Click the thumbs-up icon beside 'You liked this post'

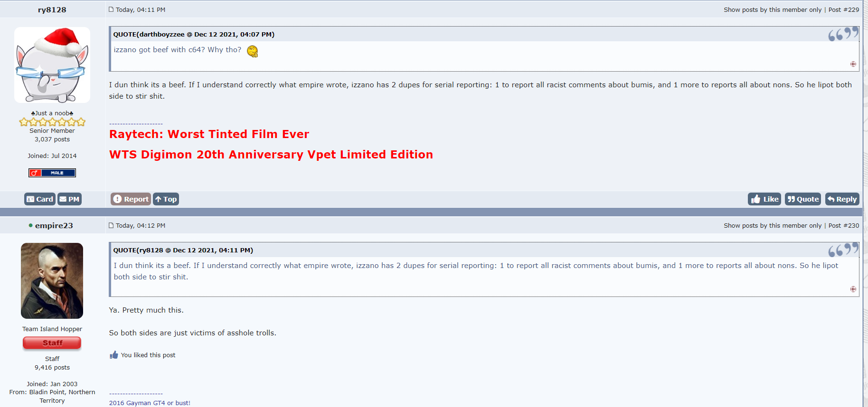114,355
